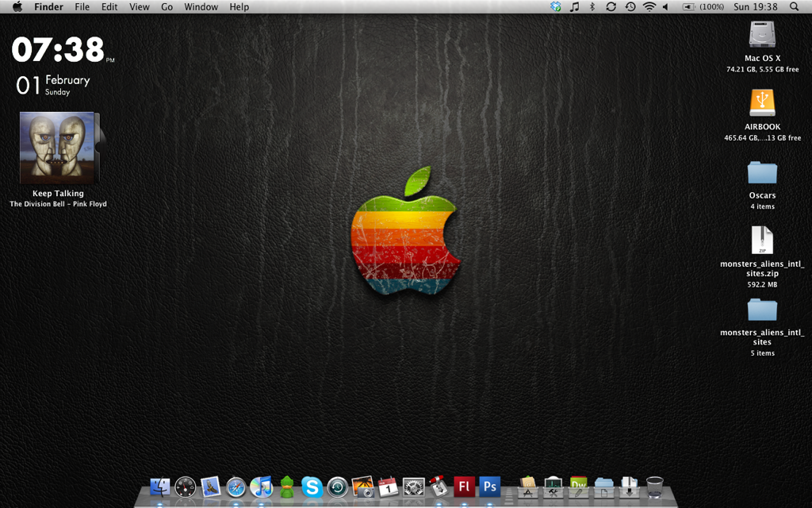Open the View menu
The width and height of the screenshot is (812, 508).
pos(140,6)
